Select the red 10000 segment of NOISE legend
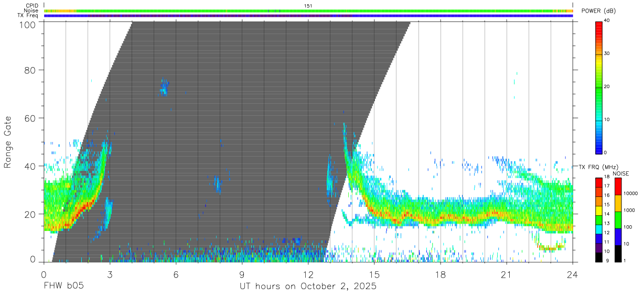Image resolution: width=644 pixels, height=297 pixels. 618,186
